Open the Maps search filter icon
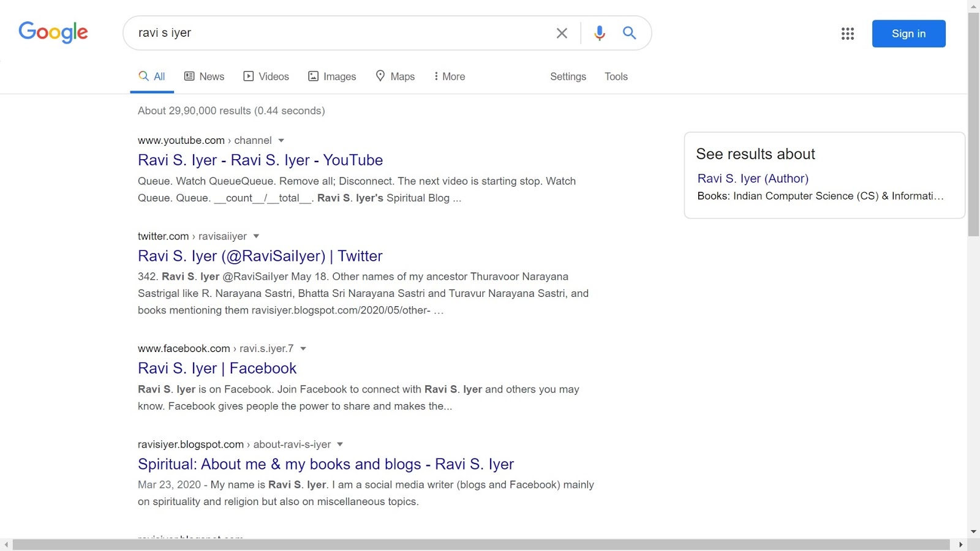980x551 pixels. pos(380,76)
